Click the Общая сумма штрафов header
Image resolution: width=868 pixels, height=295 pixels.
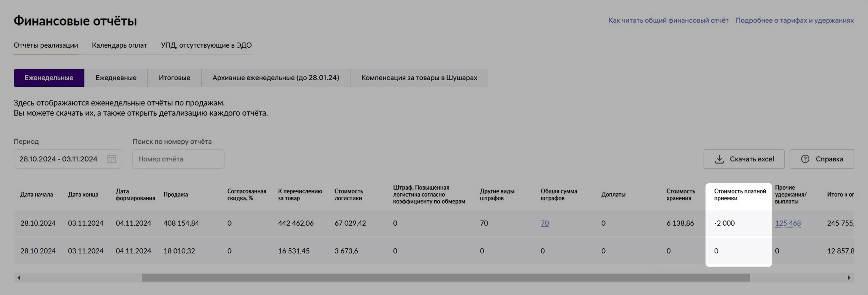click(x=559, y=194)
